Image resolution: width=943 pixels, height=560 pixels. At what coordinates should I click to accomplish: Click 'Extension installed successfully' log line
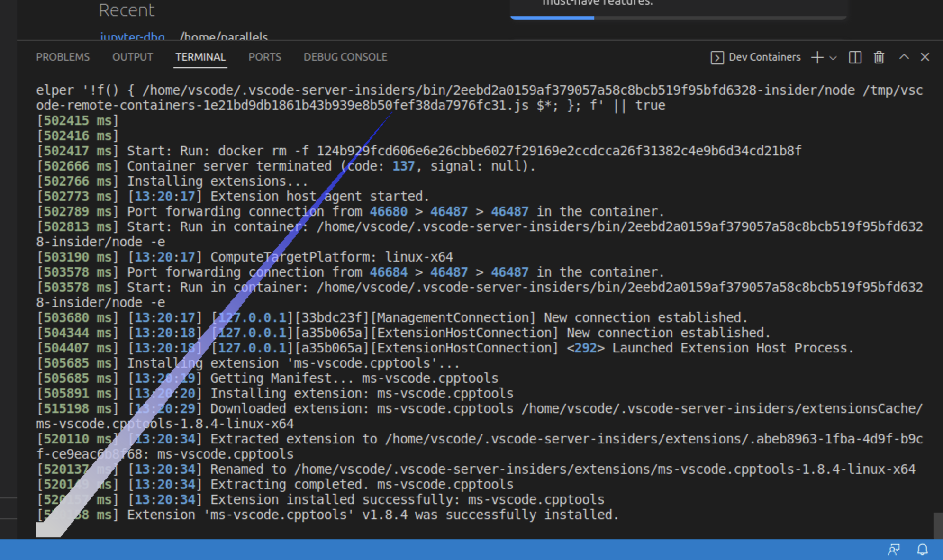[x=407, y=500]
